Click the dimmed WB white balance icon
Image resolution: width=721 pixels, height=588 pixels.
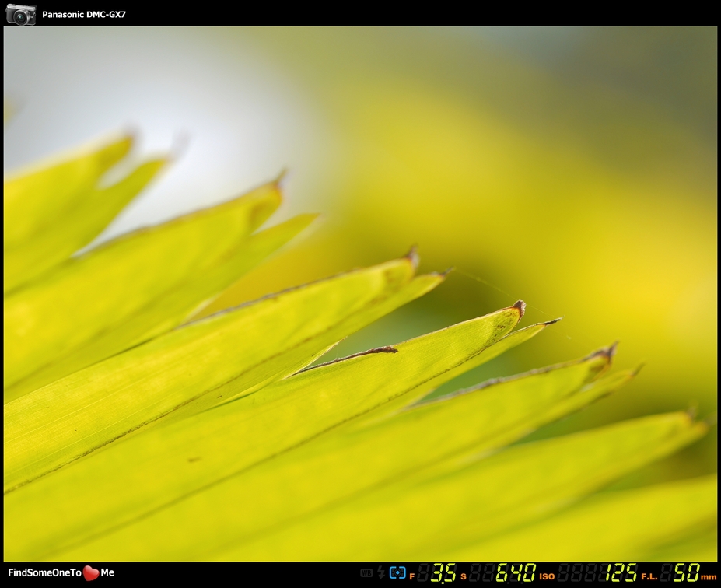click(x=366, y=572)
